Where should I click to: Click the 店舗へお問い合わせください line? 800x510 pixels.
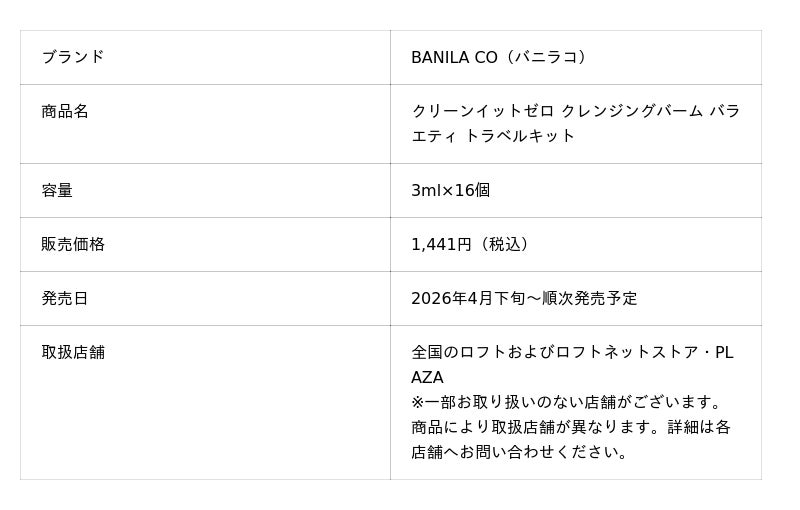point(521,452)
